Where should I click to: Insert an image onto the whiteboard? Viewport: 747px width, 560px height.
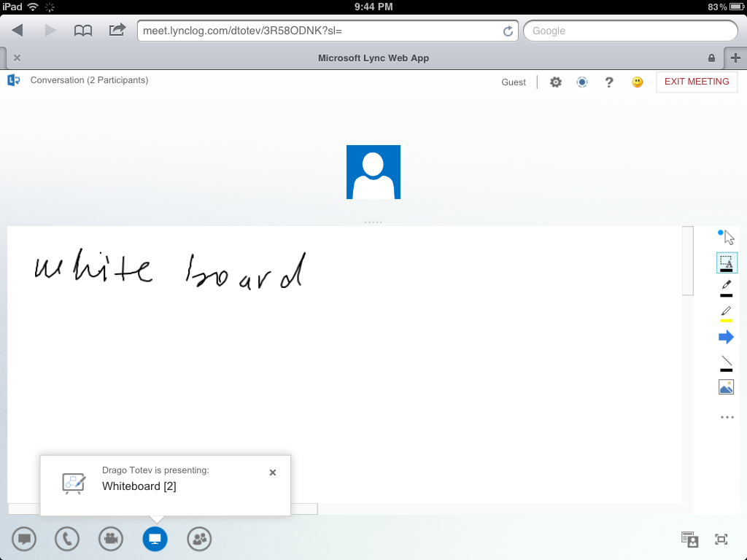[727, 386]
